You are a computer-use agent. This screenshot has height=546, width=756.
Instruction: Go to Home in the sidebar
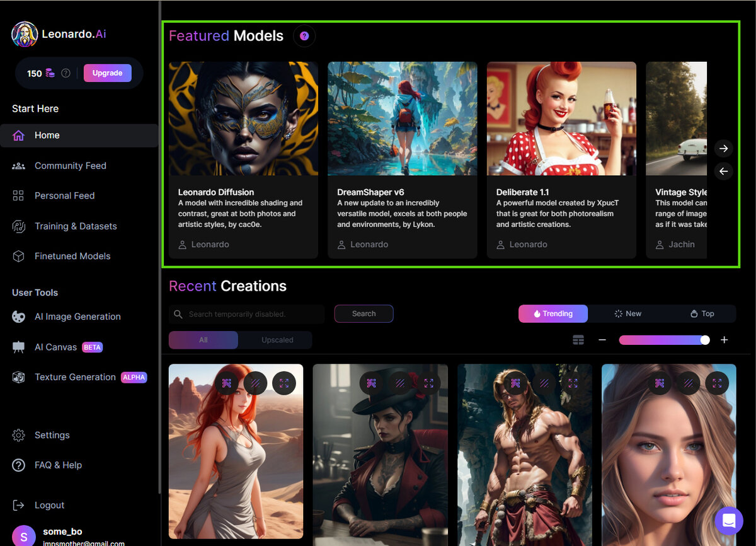tap(79, 136)
